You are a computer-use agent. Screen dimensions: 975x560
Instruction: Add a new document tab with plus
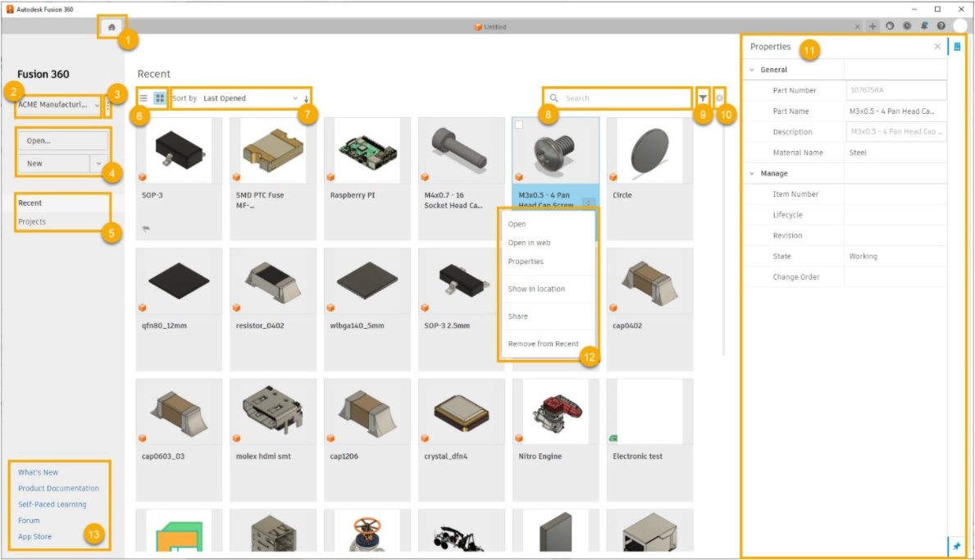[873, 26]
